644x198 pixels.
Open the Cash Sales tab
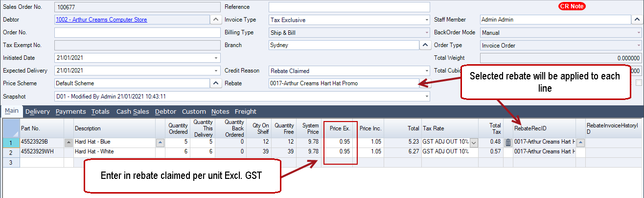tap(133, 112)
